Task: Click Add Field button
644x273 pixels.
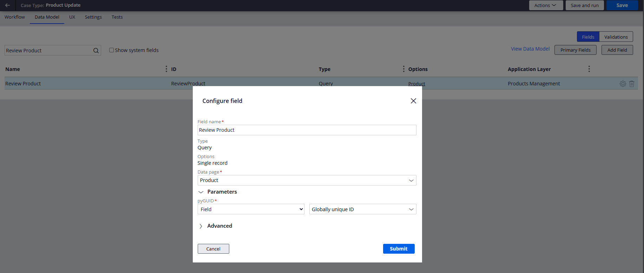Action: pos(617,50)
